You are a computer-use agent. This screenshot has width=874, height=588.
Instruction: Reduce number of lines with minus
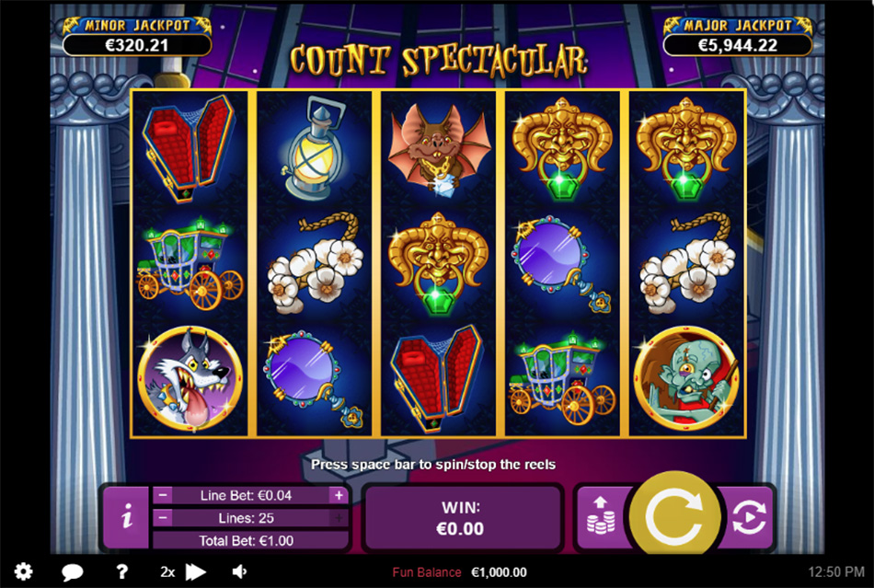click(162, 518)
